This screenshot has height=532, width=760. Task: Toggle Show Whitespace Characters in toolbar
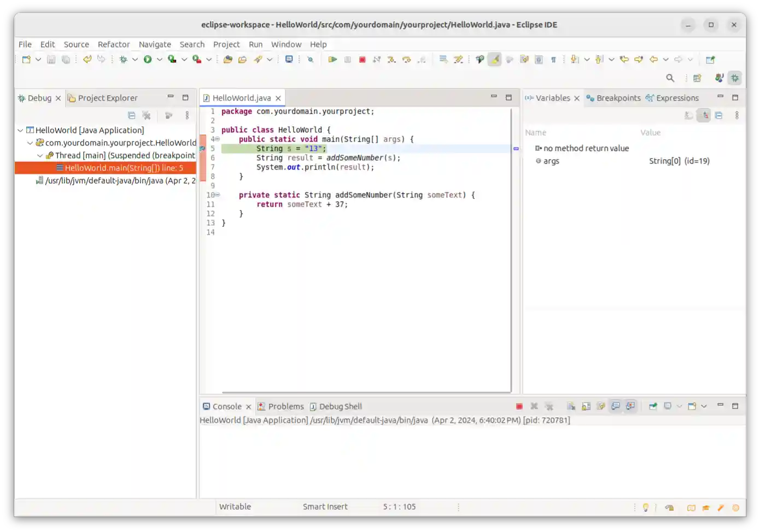[x=553, y=59]
